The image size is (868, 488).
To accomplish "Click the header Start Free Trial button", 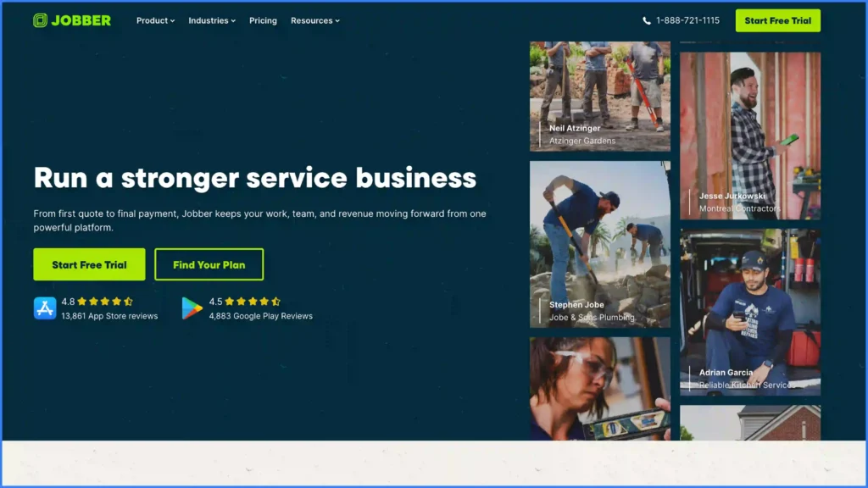I will [778, 20].
